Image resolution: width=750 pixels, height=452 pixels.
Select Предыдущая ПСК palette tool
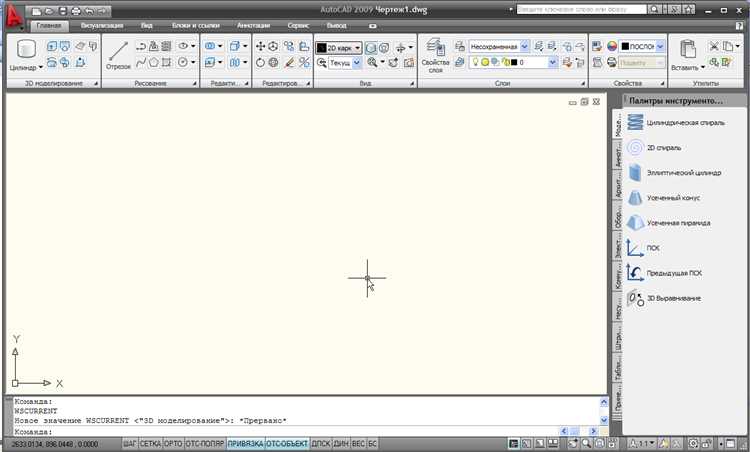point(665,273)
